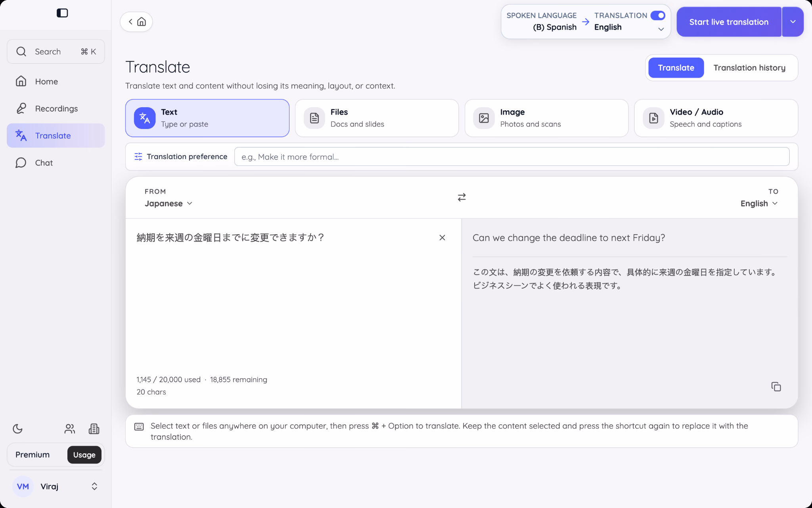
Task: Toggle dark mode moon icon
Action: (18, 429)
